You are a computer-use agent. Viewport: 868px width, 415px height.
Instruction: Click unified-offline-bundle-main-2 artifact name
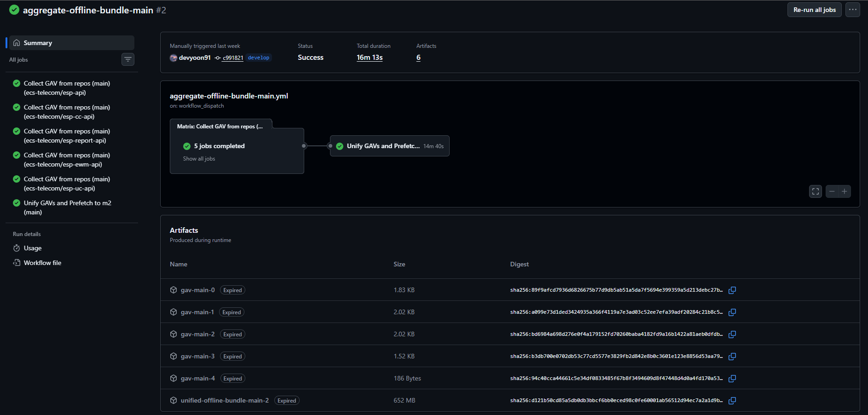(225, 400)
